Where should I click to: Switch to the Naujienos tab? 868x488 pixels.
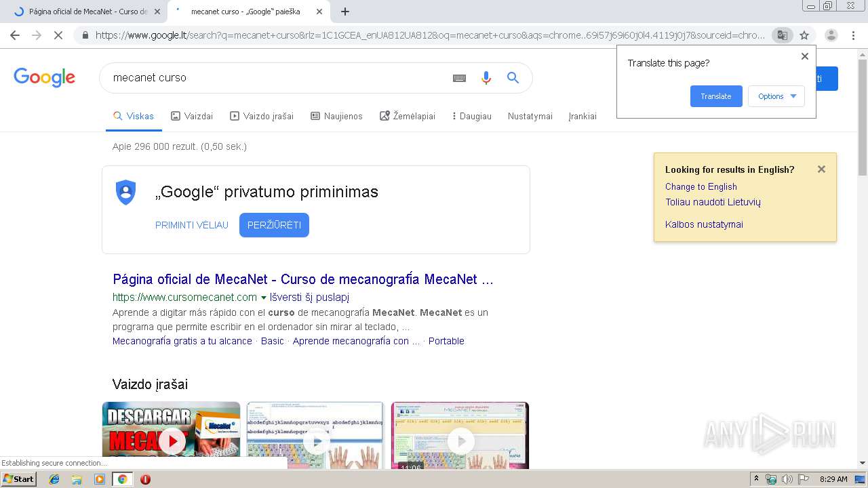tap(336, 116)
